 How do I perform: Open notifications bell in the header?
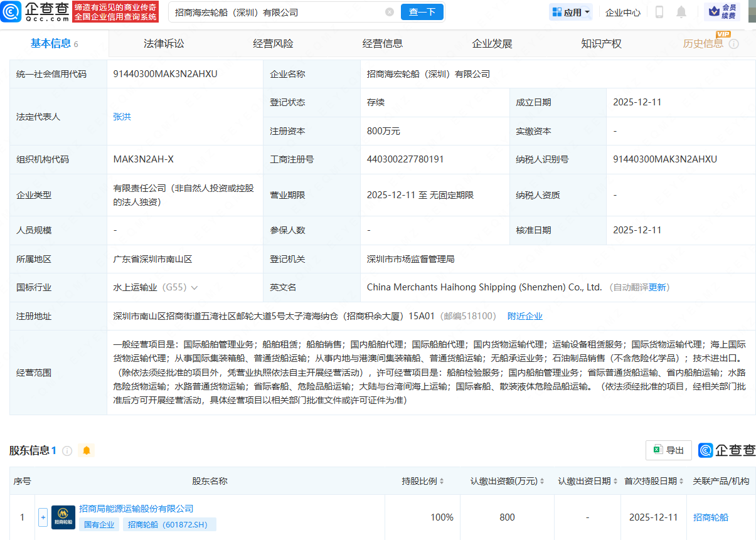[681, 12]
